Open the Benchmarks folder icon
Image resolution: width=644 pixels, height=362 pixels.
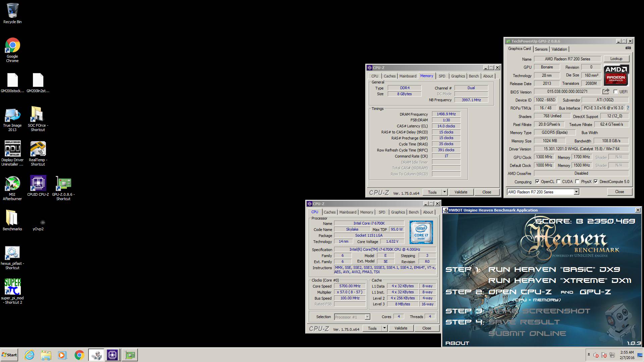click(12, 220)
